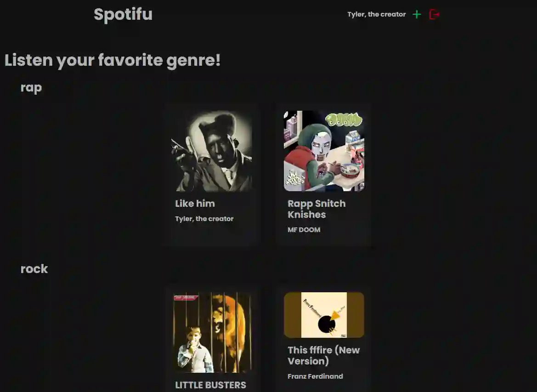
Task: Click the rap genre heading
Action: click(31, 87)
